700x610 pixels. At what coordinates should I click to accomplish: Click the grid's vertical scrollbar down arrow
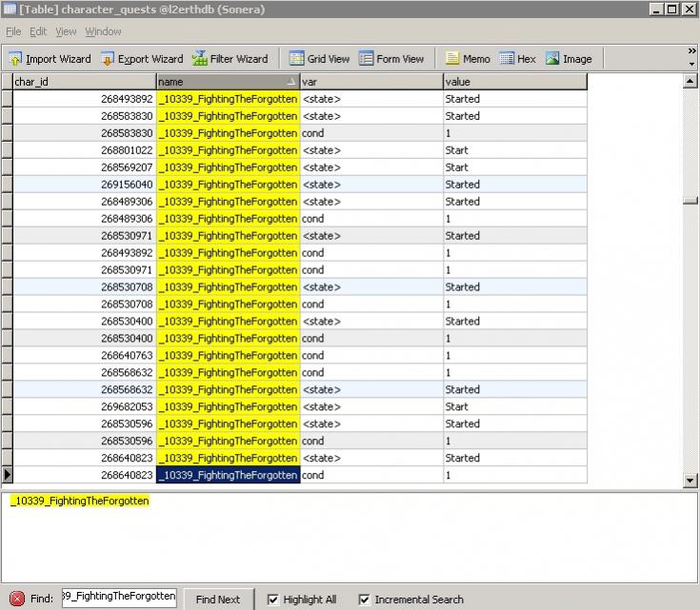(691, 481)
